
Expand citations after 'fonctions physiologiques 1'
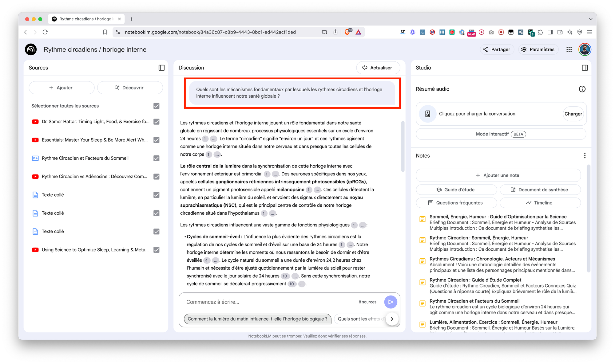coord(363,225)
